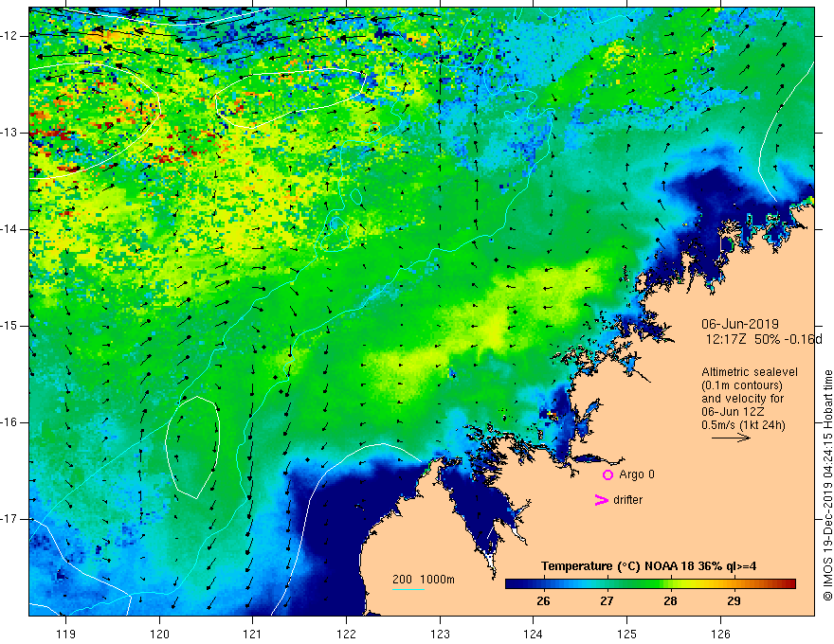Click the longitude 121 axis label
Screen dimensions: 834x644
coord(253,634)
